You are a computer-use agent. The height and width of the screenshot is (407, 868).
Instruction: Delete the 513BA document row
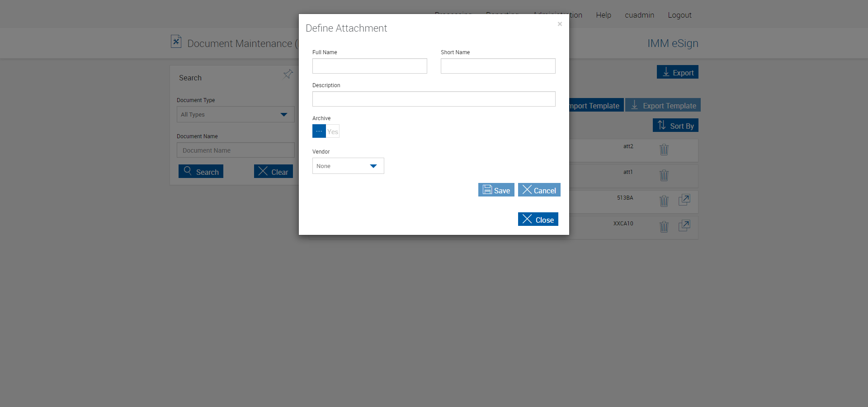pos(664,201)
